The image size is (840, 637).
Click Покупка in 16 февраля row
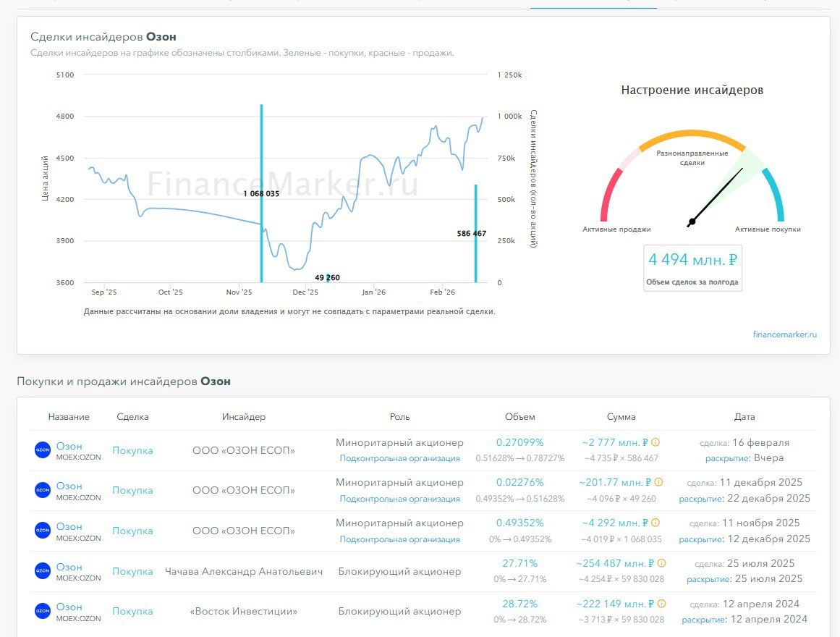click(x=132, y=450)
